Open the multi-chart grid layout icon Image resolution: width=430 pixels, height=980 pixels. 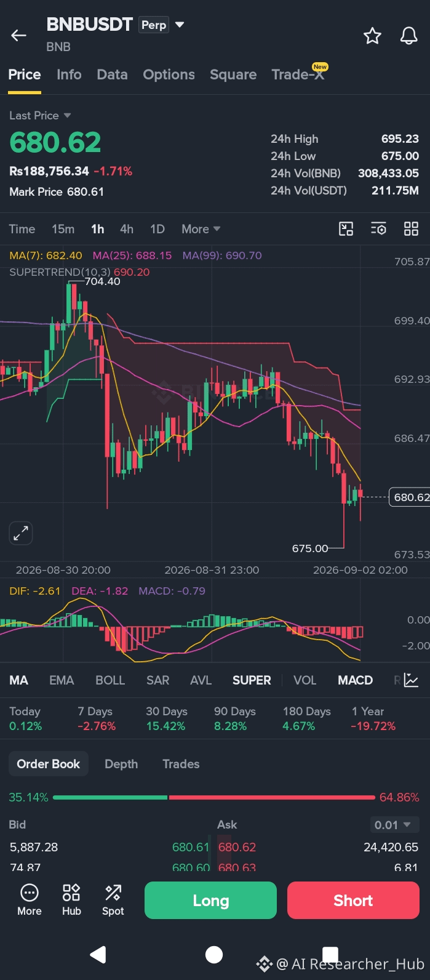click(x=411, y=229)
